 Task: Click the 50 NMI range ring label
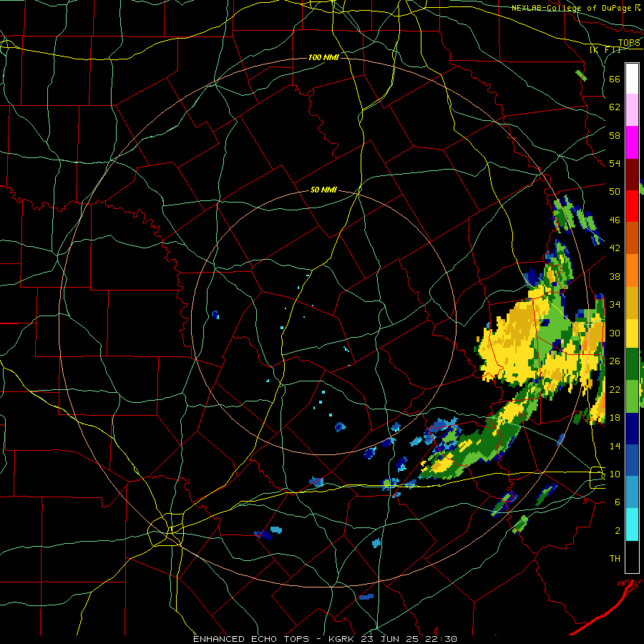pos(323,190)
